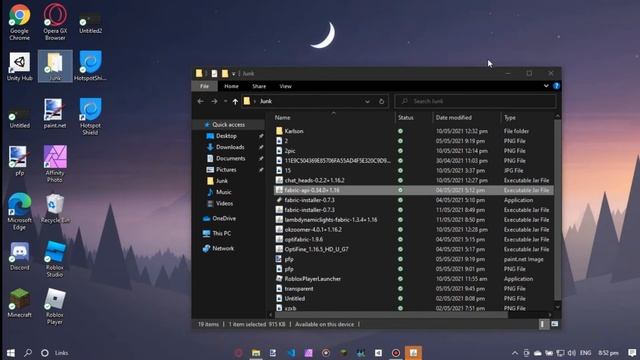Launch Hotspot Shield desktop shortcut
The height and width of the screenshot is (360, 640).
[90, 117]
